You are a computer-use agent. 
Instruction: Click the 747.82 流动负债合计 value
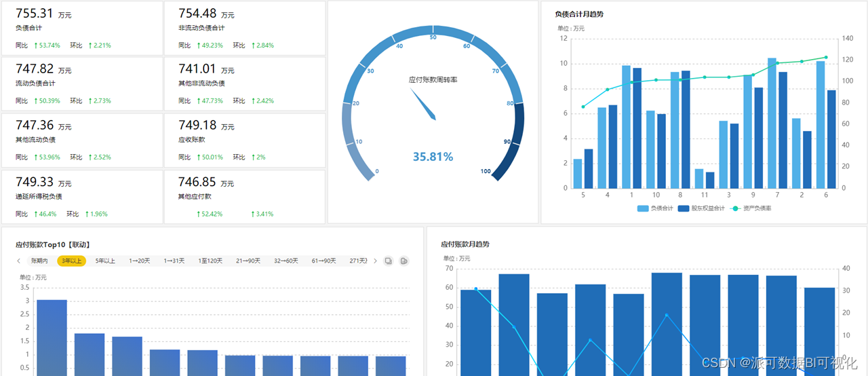(x=35, y=69)
